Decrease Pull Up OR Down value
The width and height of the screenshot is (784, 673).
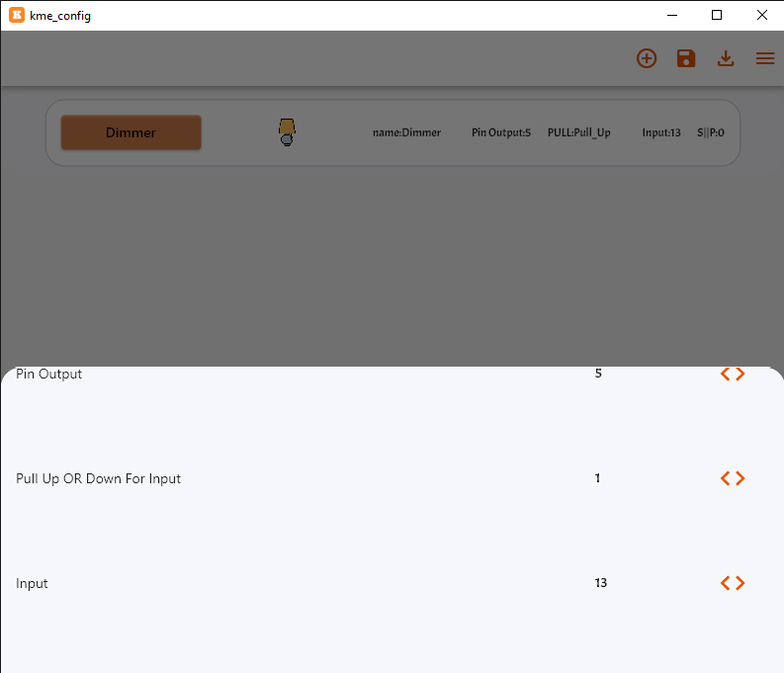[x=725, y=478]
